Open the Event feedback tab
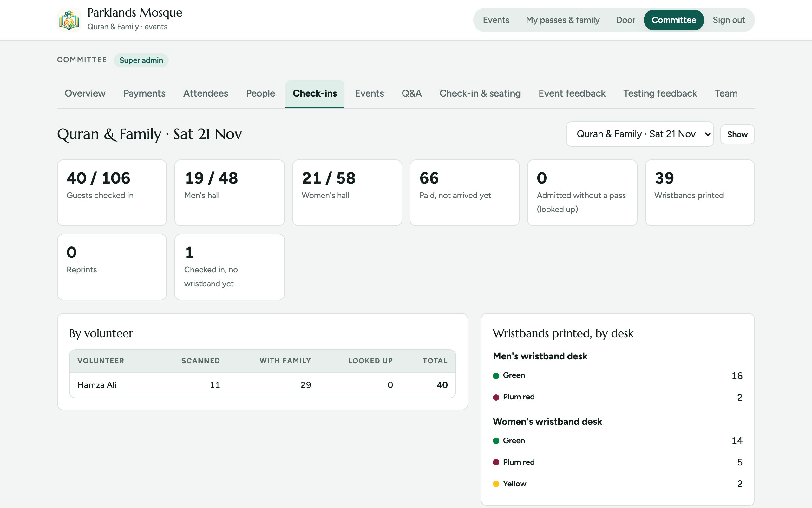The image size is (812, 508). pyautogui.click(x=572, y=93)
